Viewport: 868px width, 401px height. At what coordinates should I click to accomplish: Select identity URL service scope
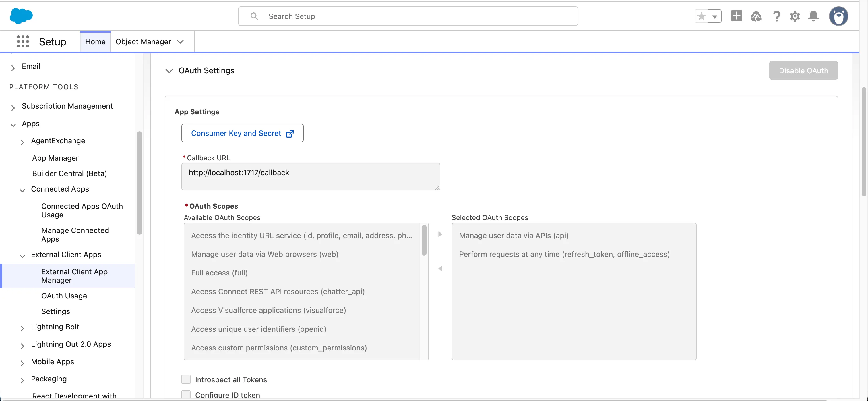302,236
